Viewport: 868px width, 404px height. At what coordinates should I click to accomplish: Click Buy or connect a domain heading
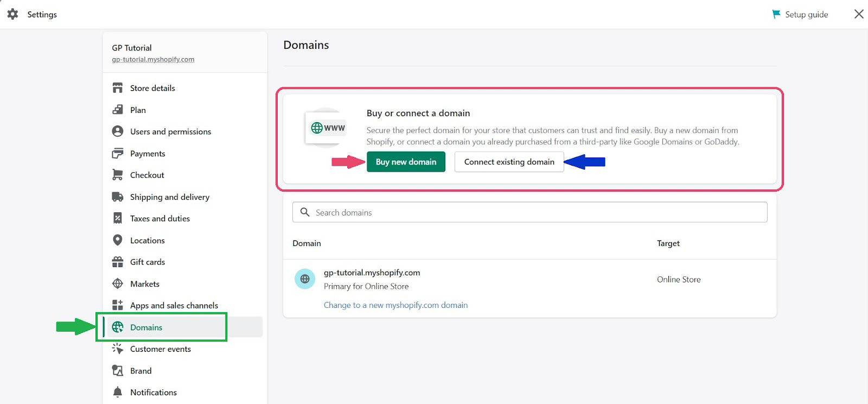[x=418, y=113]
